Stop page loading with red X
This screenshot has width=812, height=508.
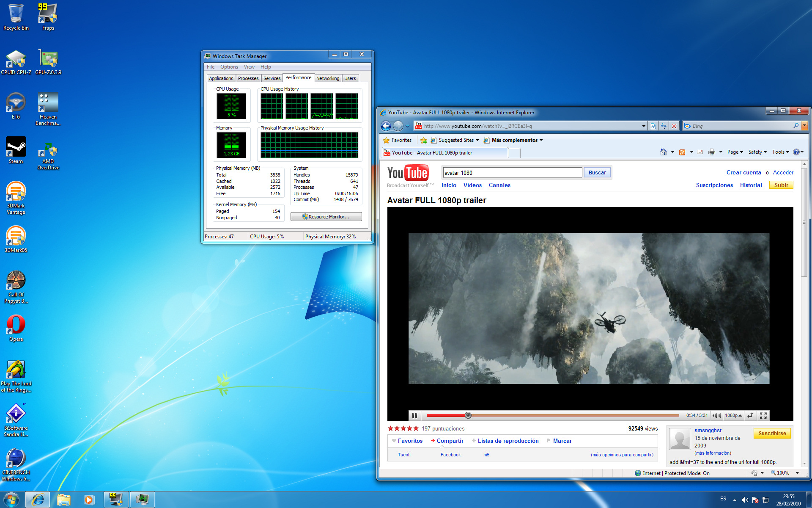click(674, 126)
